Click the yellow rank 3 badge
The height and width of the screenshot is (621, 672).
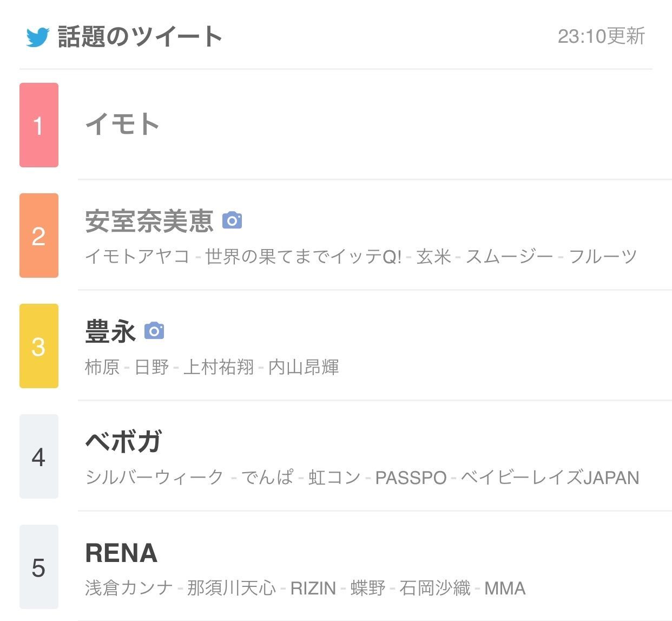click(39, 346)
